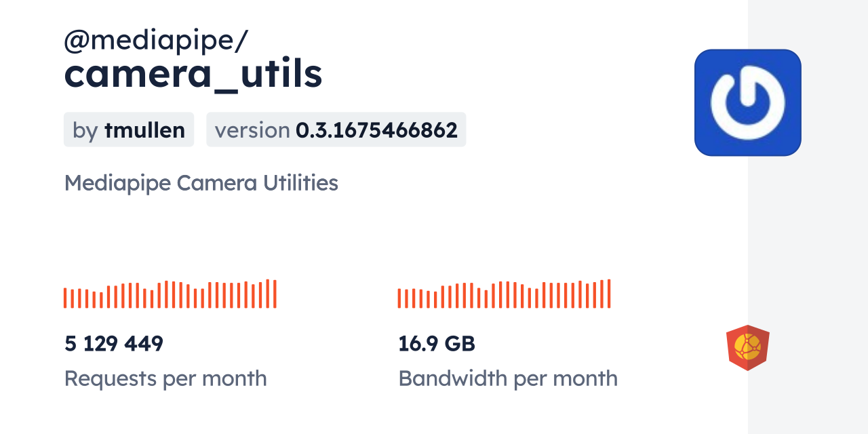Select version number 0.3.1675466862

click(x=376, y=130)
